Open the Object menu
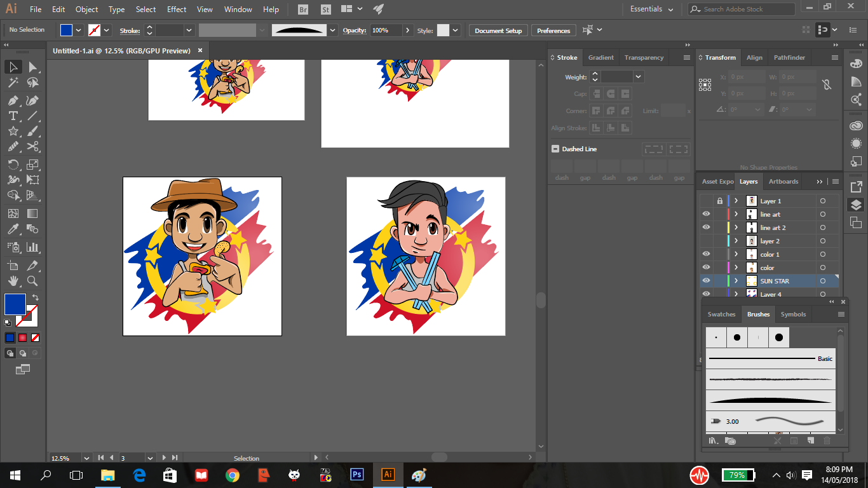The height and width of the screenshot is (488, 868). 86,10
